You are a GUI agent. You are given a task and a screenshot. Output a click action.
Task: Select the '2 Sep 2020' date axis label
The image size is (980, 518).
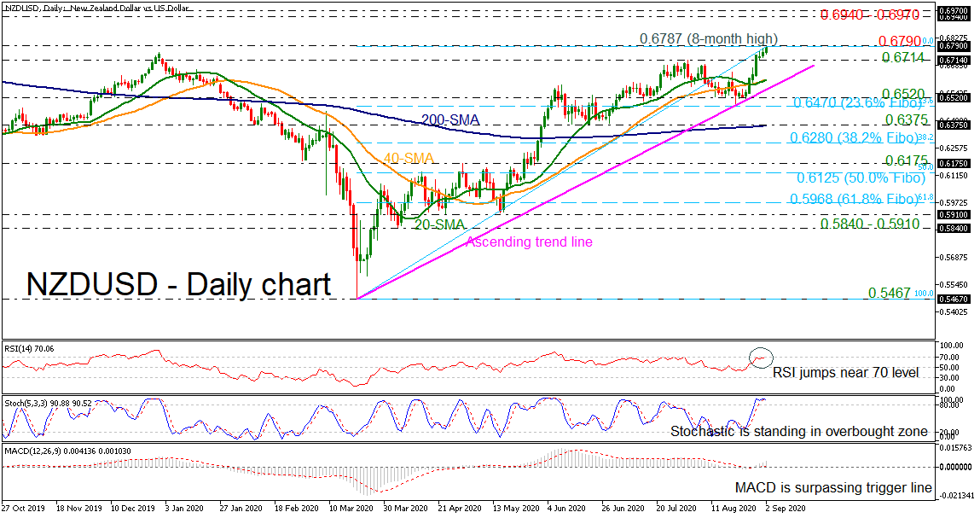(x=786, y=509)
